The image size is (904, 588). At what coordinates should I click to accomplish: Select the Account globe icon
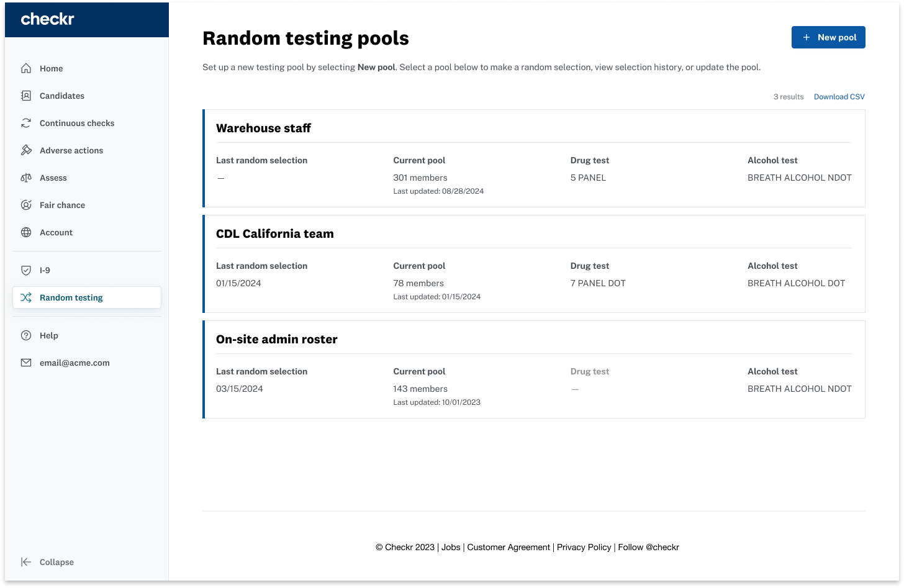click(x=26, y=232)
